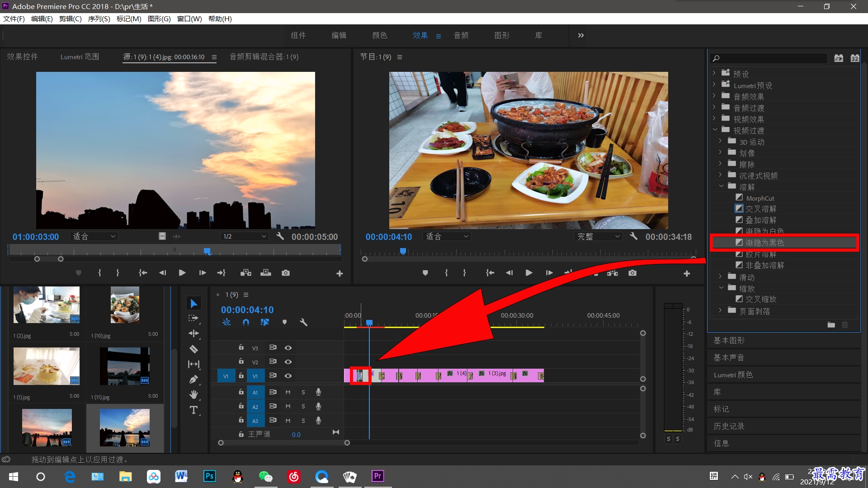This screenshot has height=488, width=868.
Task: Open program playback resolution 完整 dropdown
Action: tap(599, 236)
